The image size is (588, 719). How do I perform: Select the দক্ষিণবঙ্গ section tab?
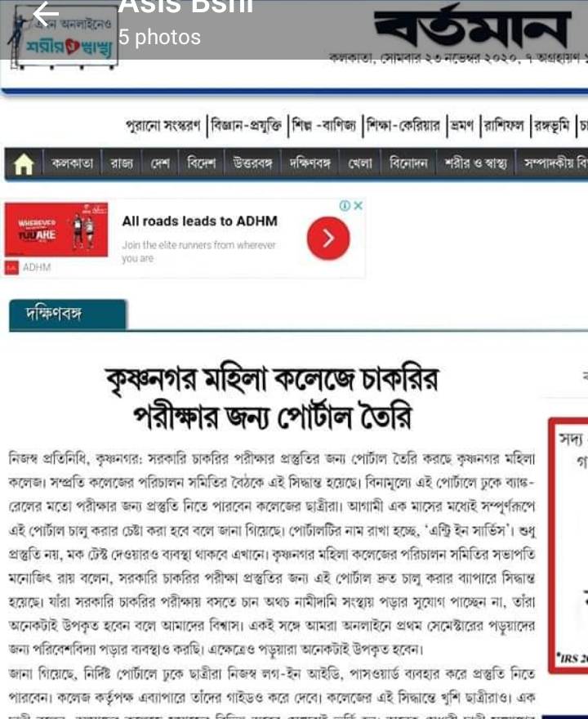[67, 315]
